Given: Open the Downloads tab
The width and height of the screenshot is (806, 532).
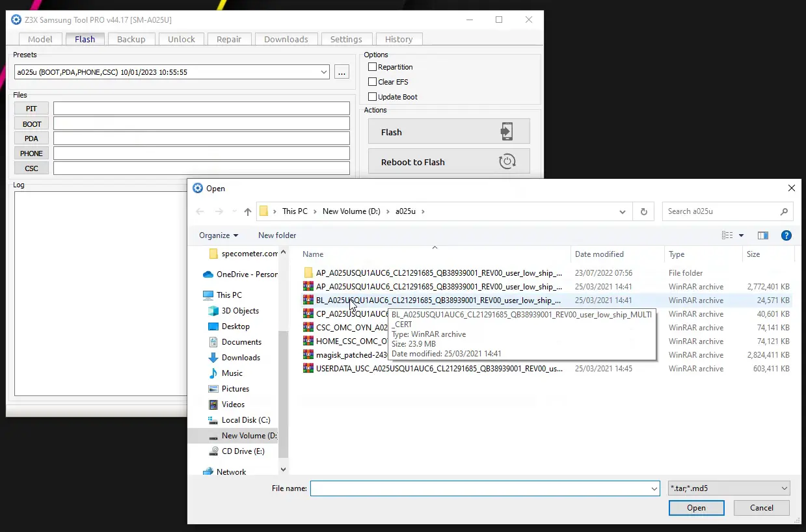Looking at the screenshot, I should 286,38.
